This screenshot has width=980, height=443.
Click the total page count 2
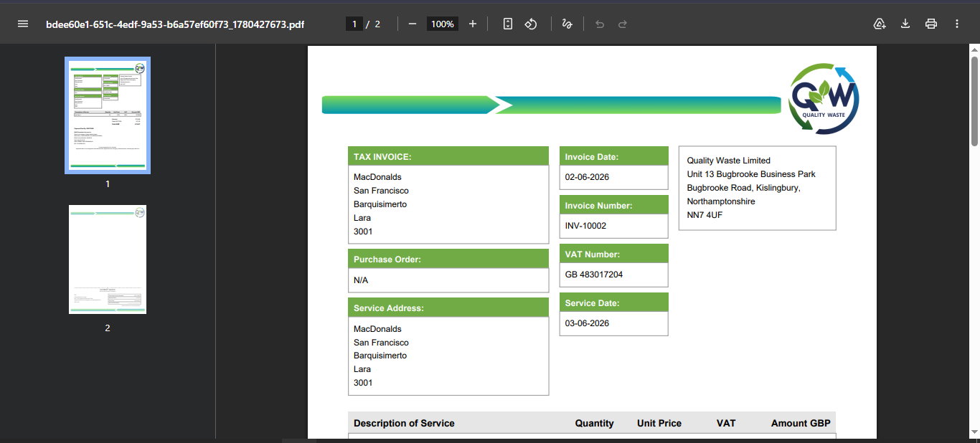(x=377, y=24)
